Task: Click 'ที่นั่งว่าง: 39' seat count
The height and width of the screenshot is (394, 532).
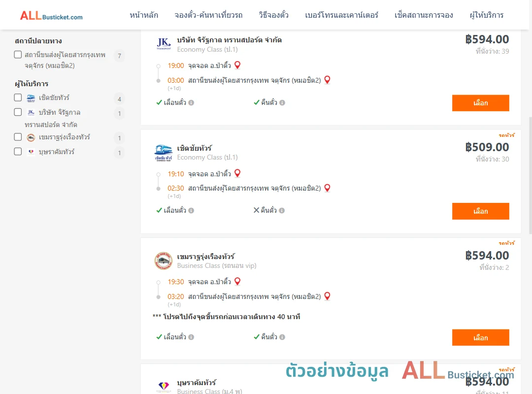Action: (492, 51)
